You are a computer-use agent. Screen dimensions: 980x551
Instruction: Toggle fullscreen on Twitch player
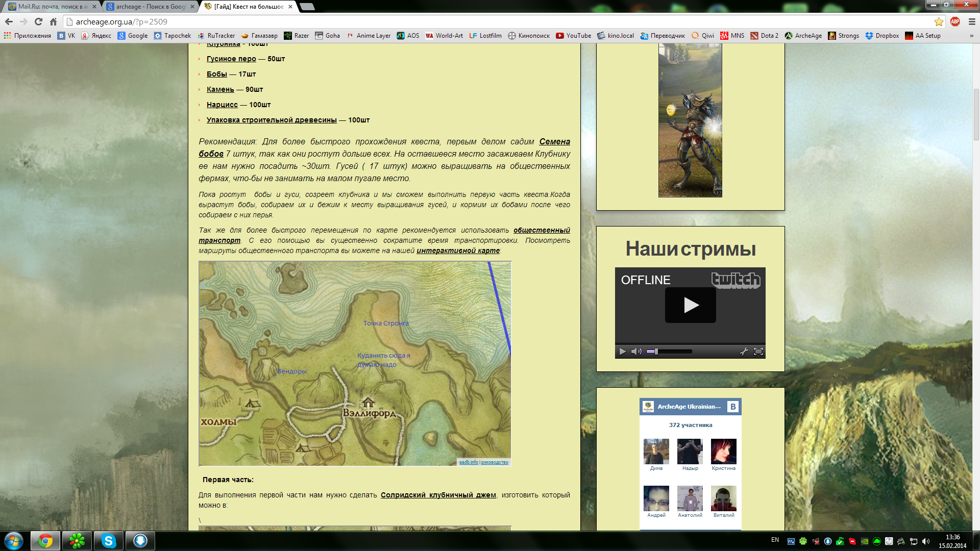(x=758, y=352)
